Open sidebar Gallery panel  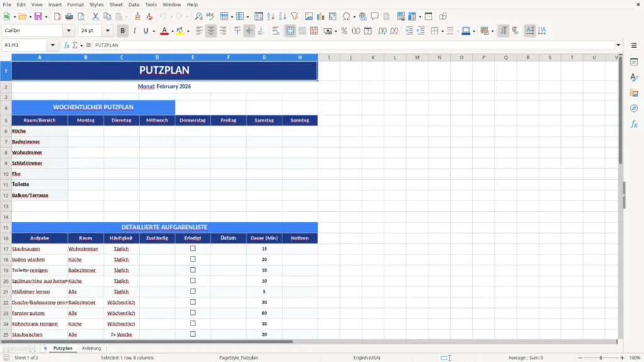click(x=634, y=93)
